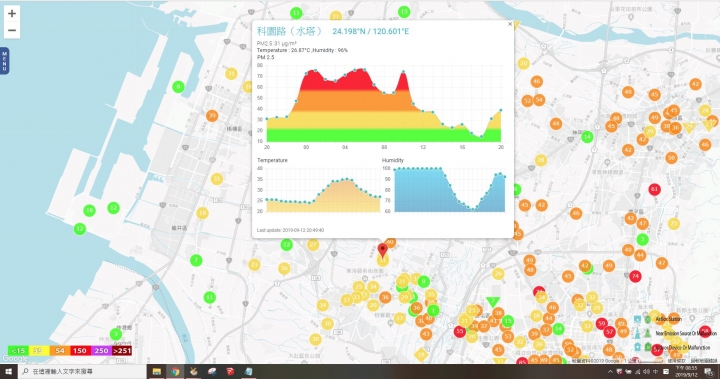Open the red SketchUp-like taskbar app
The height and width of the screenshot is (379, 720).
coord(230,371)
